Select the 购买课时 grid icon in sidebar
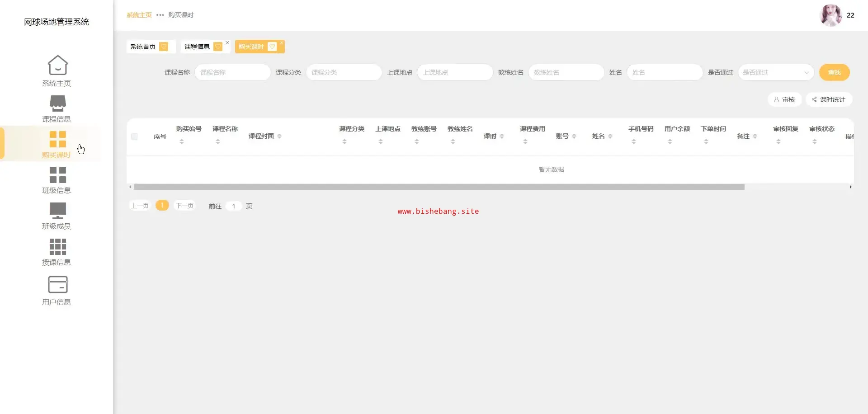 (57, 139)
